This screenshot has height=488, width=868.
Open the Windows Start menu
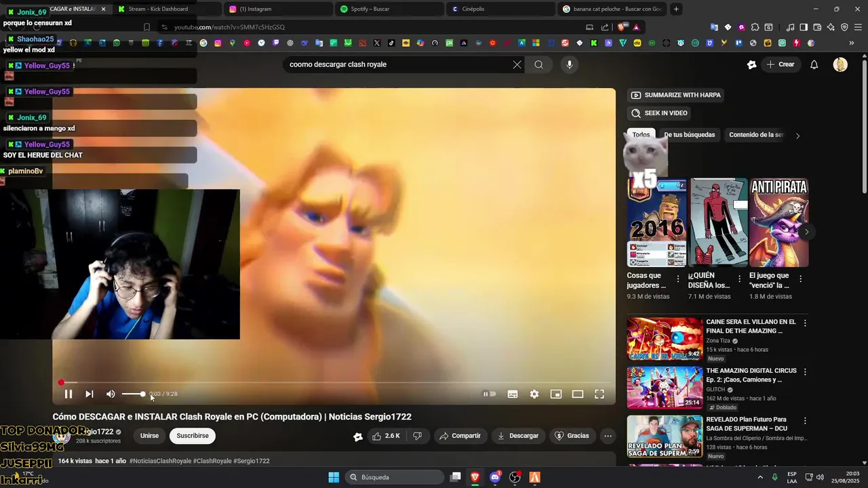pyautogui.click(x=334, y=477)
